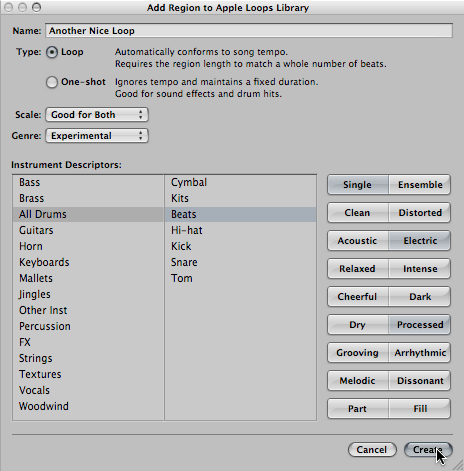
Task: Select All Drums in instrument list
Action: pos(88,214)
